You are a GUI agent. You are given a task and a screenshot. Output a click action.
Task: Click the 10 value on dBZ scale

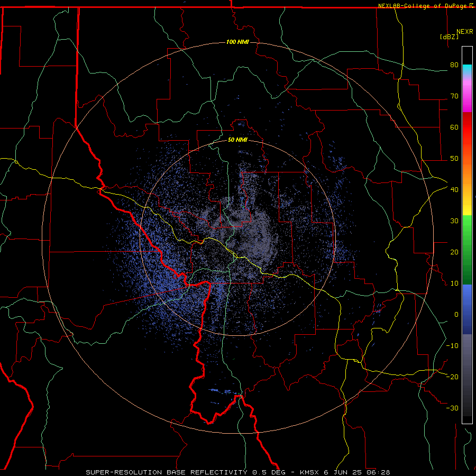pyautogui.click(x=454, y=283)
